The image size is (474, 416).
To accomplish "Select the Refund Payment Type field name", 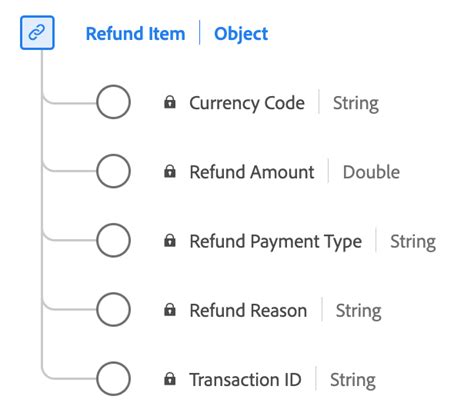I will [x=276, y=242].
